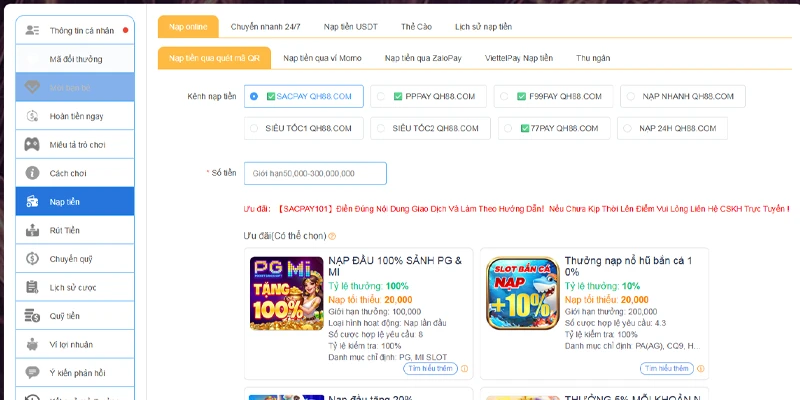The height and width of the screenshot is (400, 800).
Task: Click the PG MI TẶNG 100% promo thumbnail
Action: coord(287,293)
